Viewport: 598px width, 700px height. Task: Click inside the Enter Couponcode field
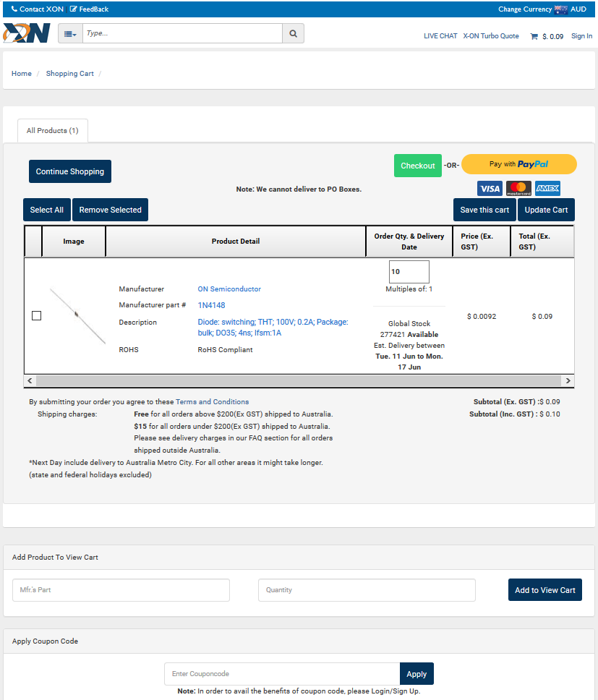pyautogui.click(x=281, y=673)
